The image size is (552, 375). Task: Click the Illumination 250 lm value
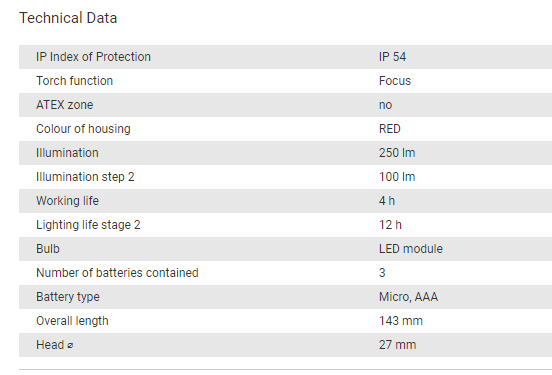pyautogui.click(x=397, y=153)
